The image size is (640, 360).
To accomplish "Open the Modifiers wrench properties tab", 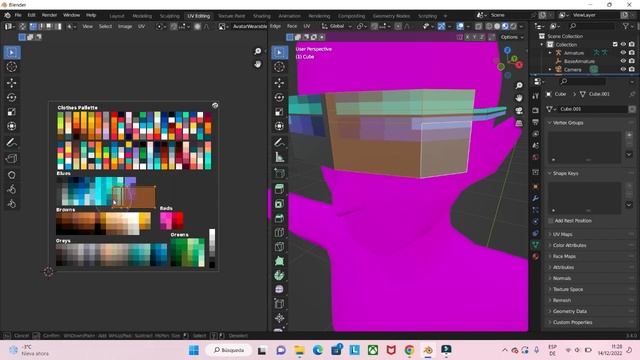I will [x=536, y=198].
